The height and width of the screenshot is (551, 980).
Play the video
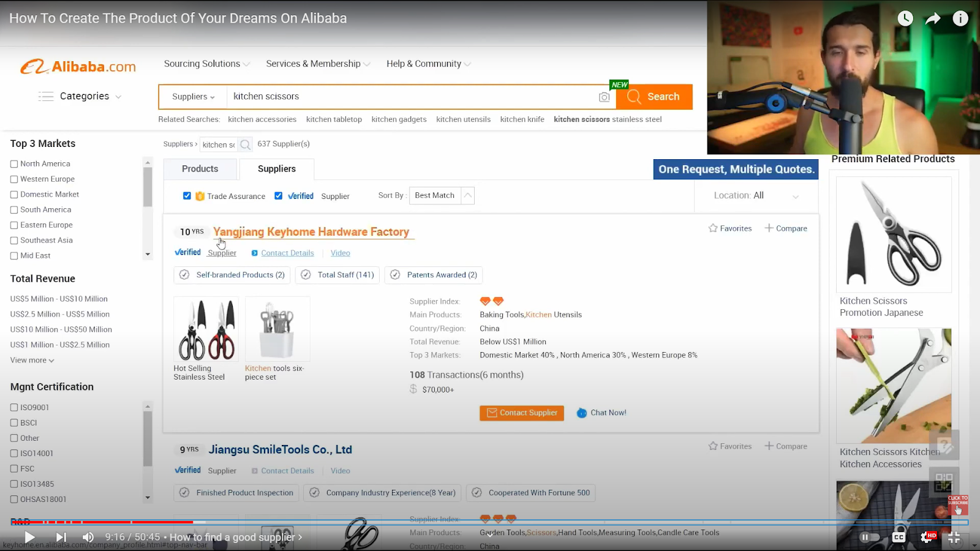pos(29,537)
